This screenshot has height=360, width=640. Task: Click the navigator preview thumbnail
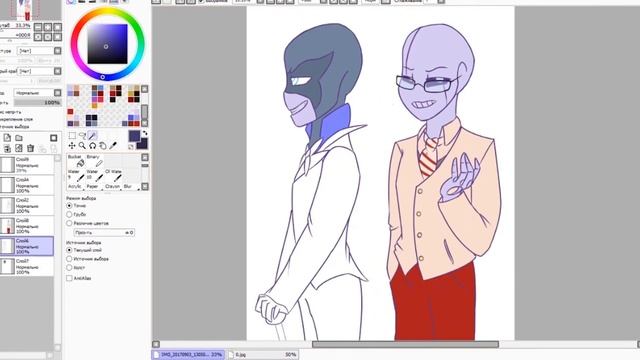click(31, 10)
